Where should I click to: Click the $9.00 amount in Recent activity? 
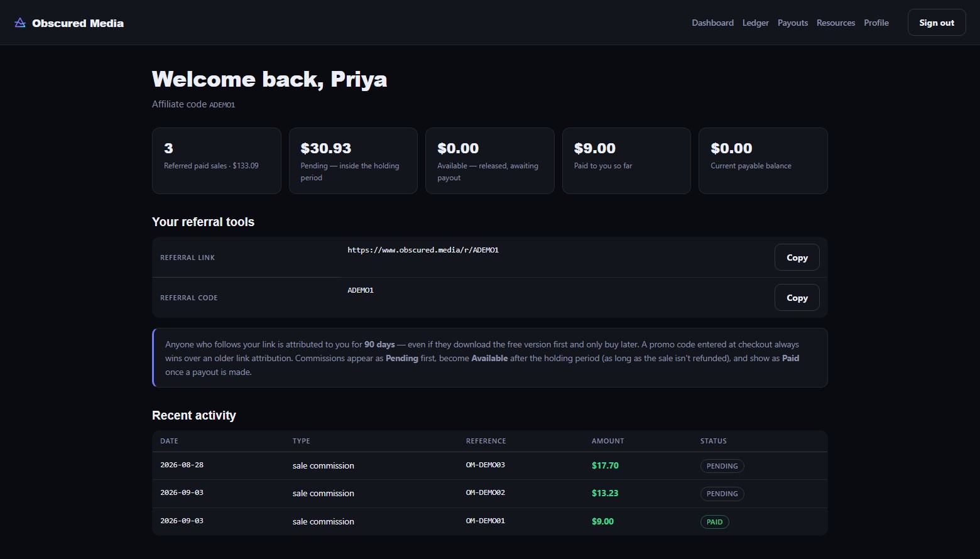point(602,521)
